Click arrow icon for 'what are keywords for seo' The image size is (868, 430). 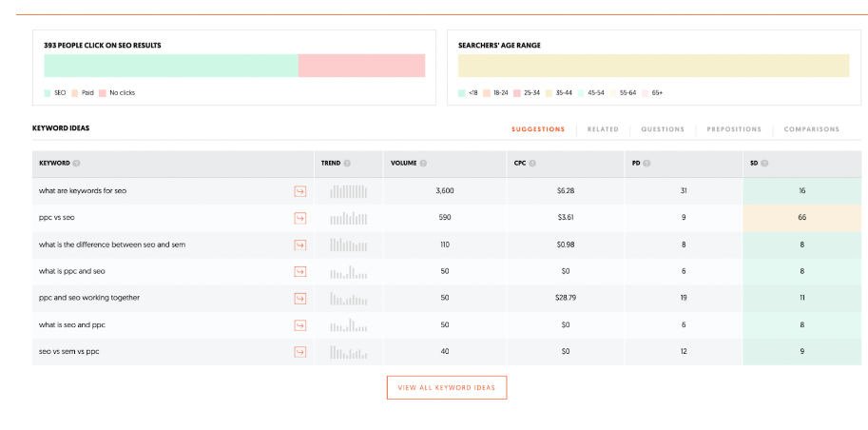tap(300, 191)
